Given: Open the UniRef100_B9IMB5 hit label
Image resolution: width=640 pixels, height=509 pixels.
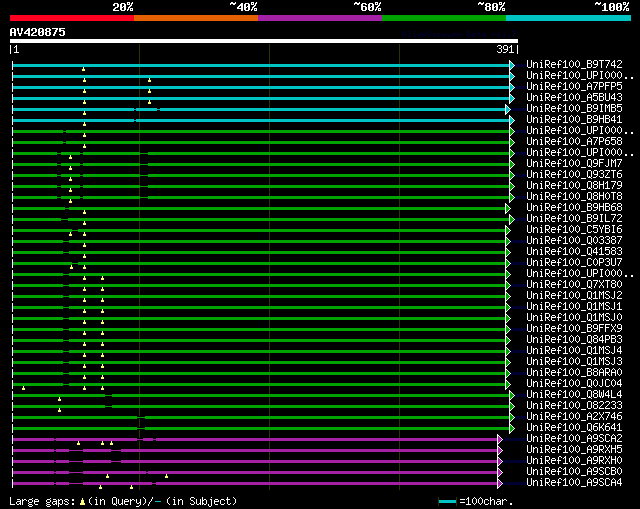Looking at the screenshot, I should pyautogui.click(x=574, y=109).
